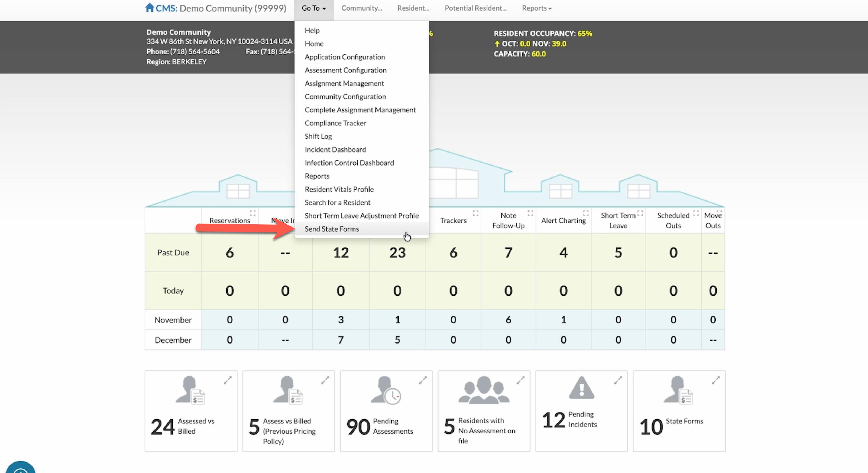Maximize the Reservations column
The image size is (868, 473).
click(253, 213)
